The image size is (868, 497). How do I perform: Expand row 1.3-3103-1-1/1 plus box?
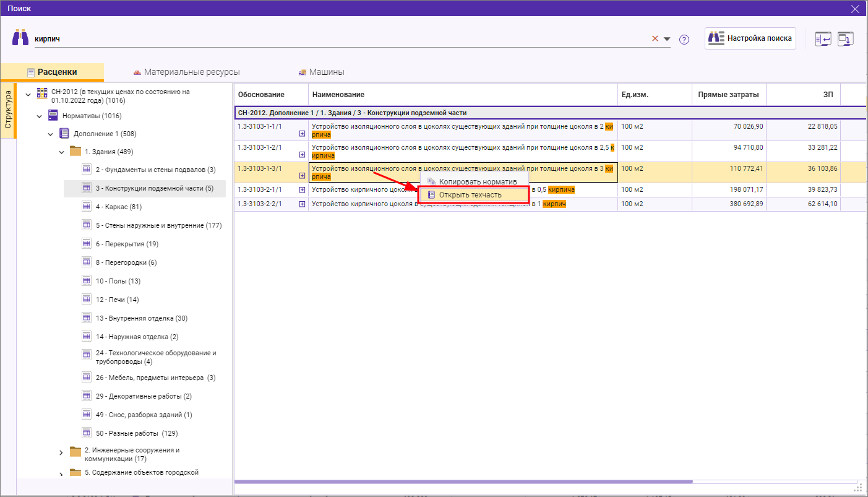pyautogui.click(x=302, y=133)
